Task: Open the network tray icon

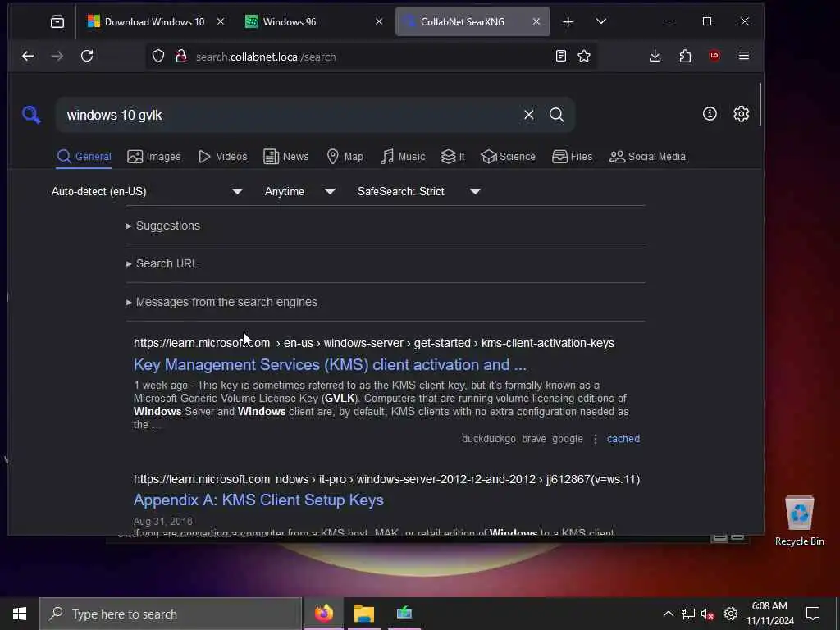Action: point(688,614)
